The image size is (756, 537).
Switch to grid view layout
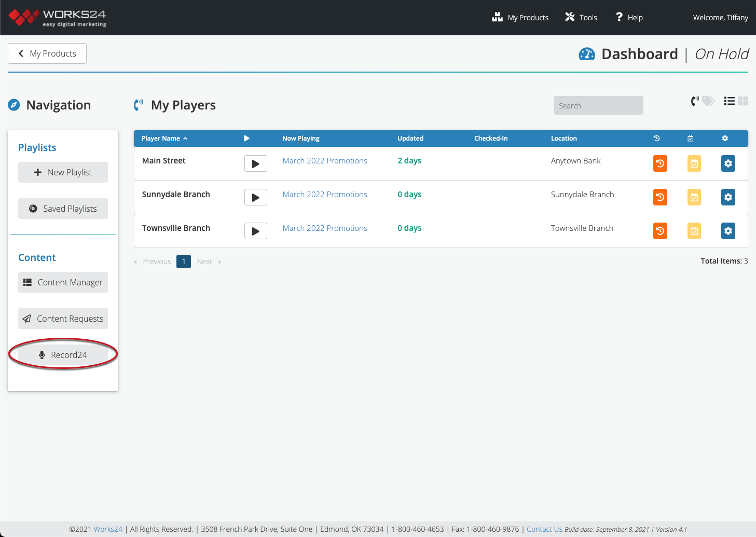pos(743,101)
